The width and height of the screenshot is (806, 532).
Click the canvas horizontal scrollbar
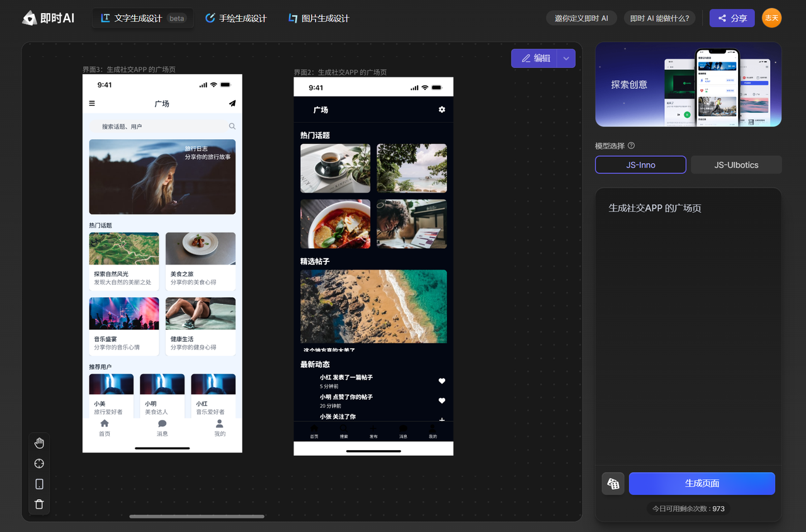(x=196, y=516)
